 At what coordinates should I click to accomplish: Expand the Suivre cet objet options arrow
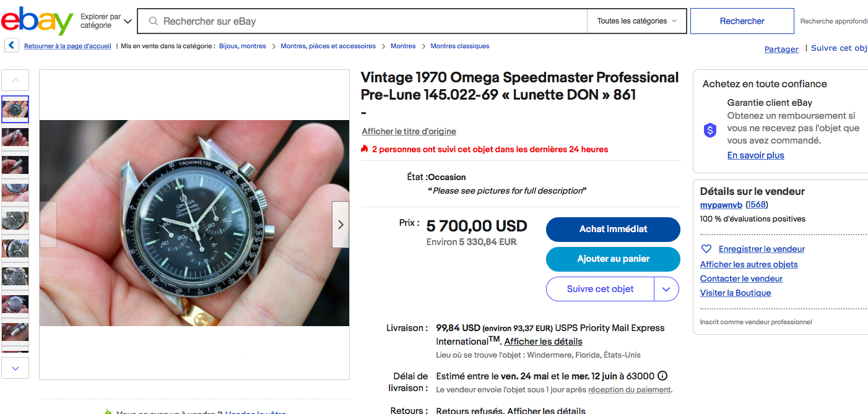(x=666, y=289)
